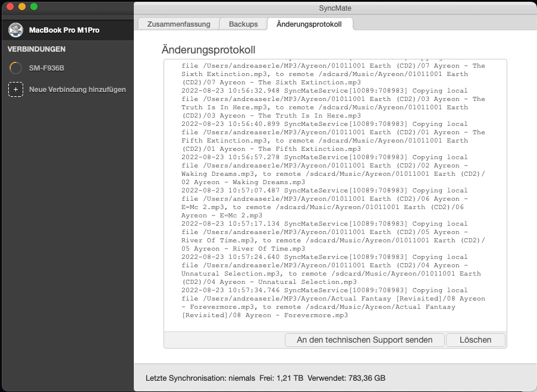
Task: Select the Änderungsprotokoll tab
Action: point(309,24)
